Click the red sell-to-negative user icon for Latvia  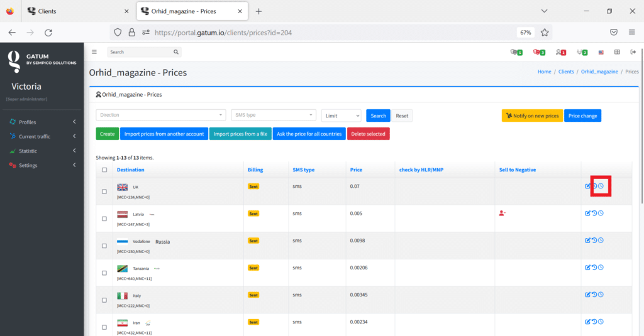(502, 214)
